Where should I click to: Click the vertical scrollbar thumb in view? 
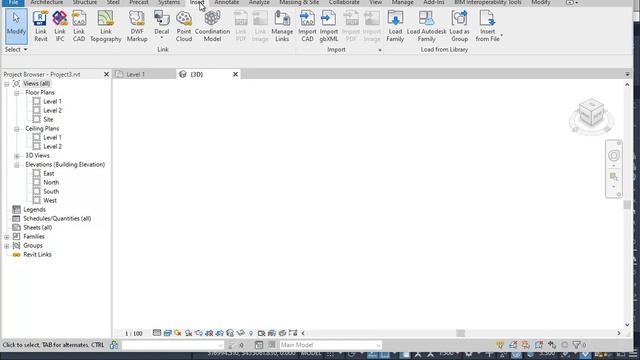[x=627, y=204]
